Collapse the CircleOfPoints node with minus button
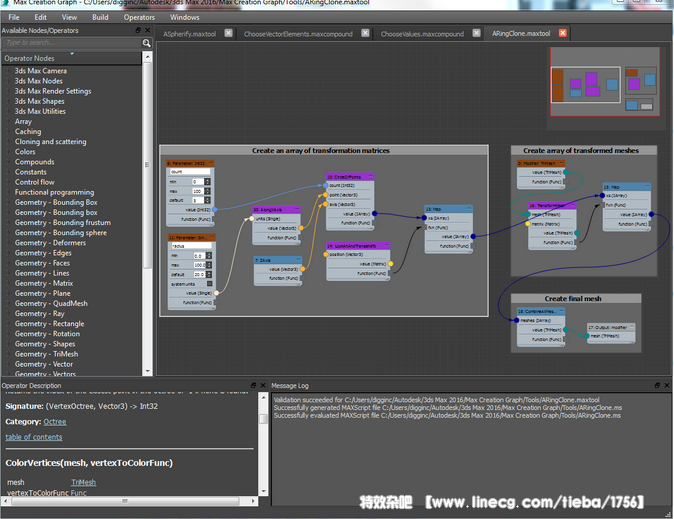 (x=370, y=177)
